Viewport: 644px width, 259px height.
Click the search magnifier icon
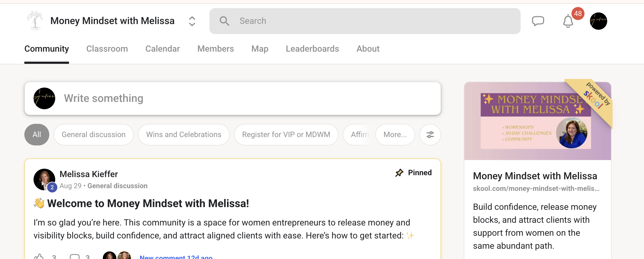[224, 21]
